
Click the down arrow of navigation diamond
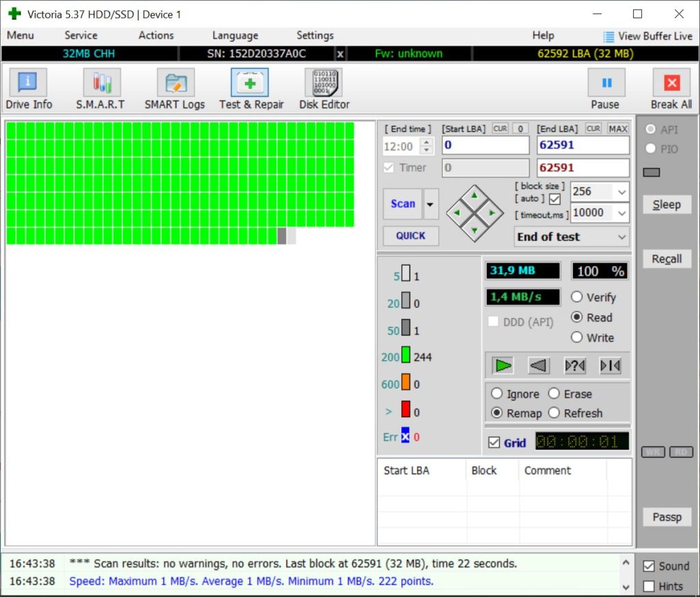[x=474, y=230]
